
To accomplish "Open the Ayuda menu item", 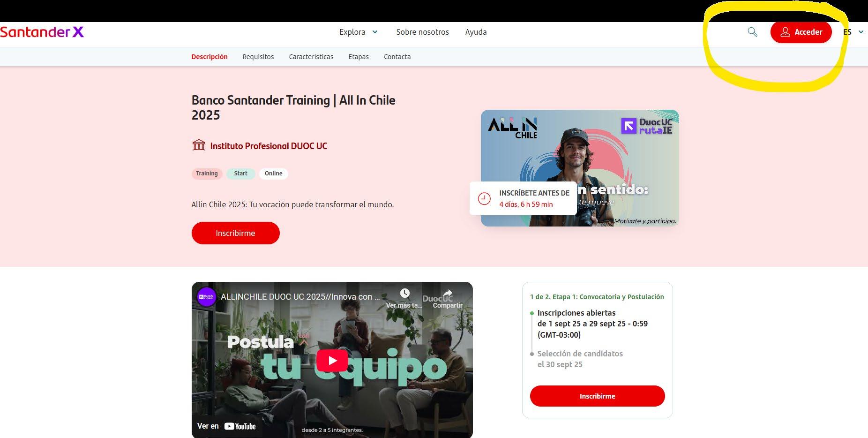I will coord(476,32).
